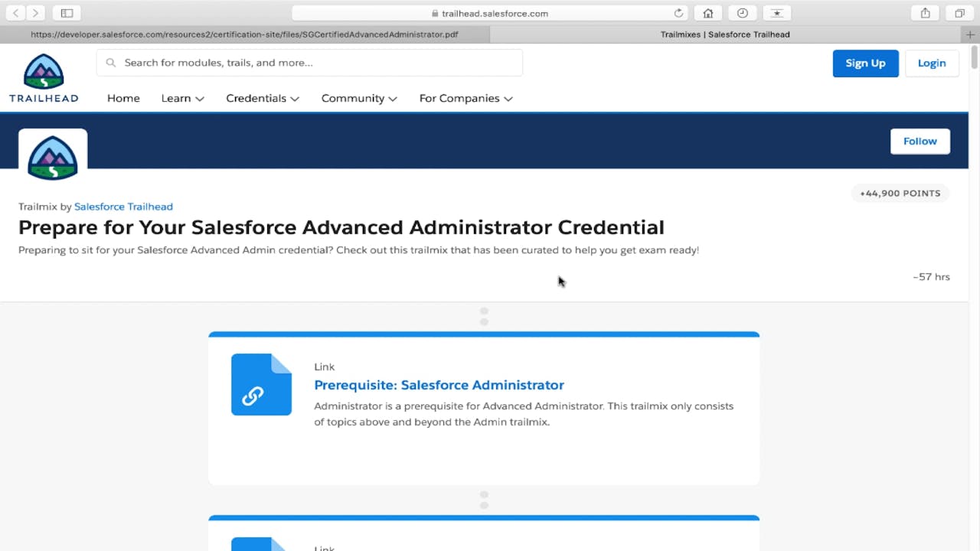Switch to the SGCertifiedAdvancedAdministrator.pdf tab
Screen dimensions: 980x551
pyautogui.click(x=244, y=34)
